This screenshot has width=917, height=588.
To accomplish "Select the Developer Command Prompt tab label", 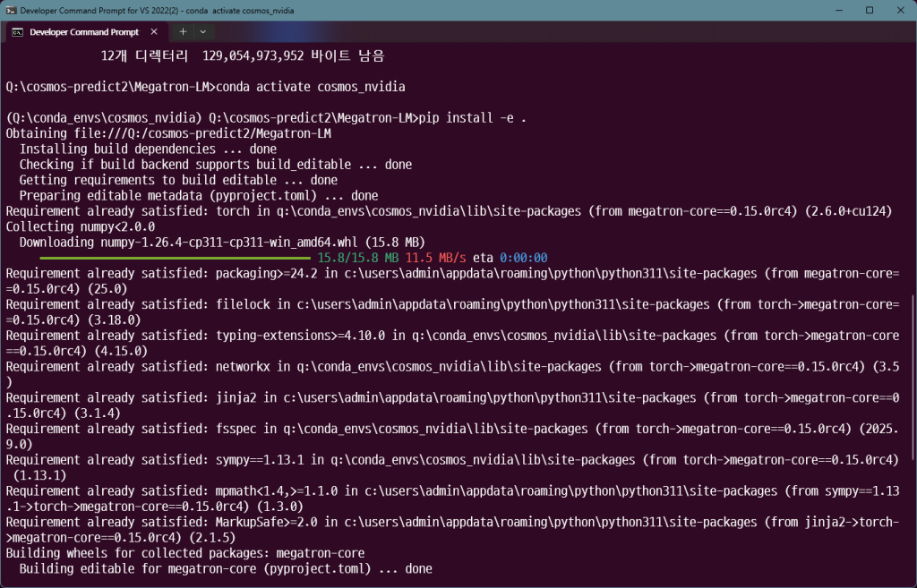I will [84, 31].
